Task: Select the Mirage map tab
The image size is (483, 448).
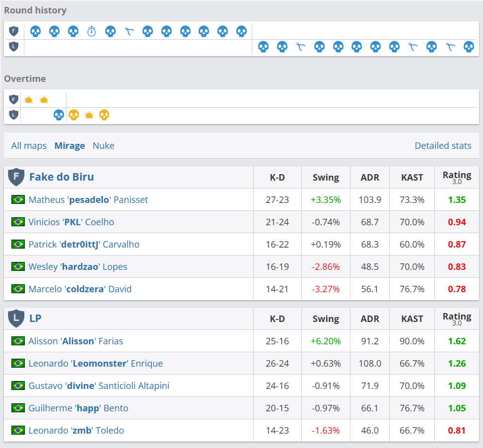Action: (x=69, y=145)
